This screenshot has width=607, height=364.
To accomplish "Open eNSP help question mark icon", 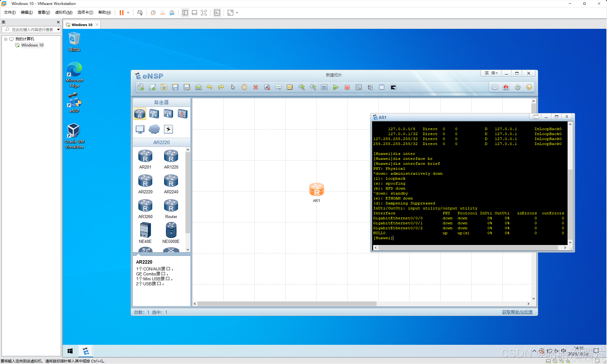I will pyautogui.click(x=529, y=87).
